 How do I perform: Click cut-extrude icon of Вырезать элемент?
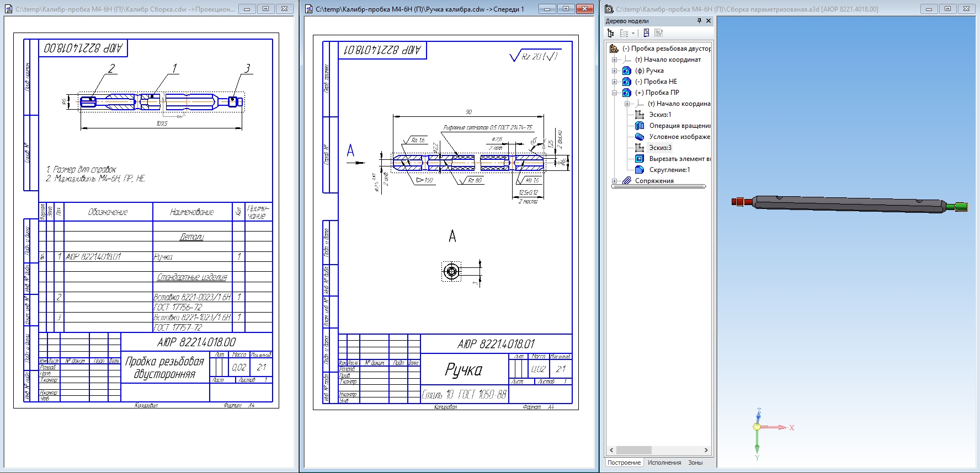pos(640,159)
